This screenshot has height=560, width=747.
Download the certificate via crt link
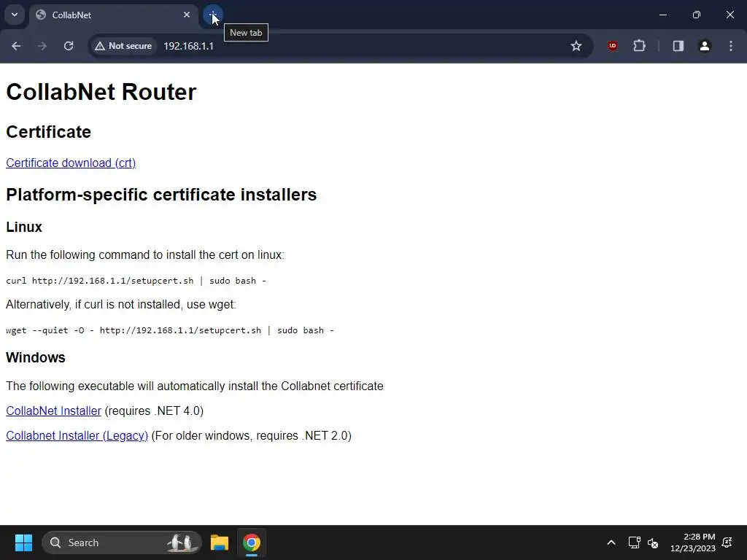[71, 163]
